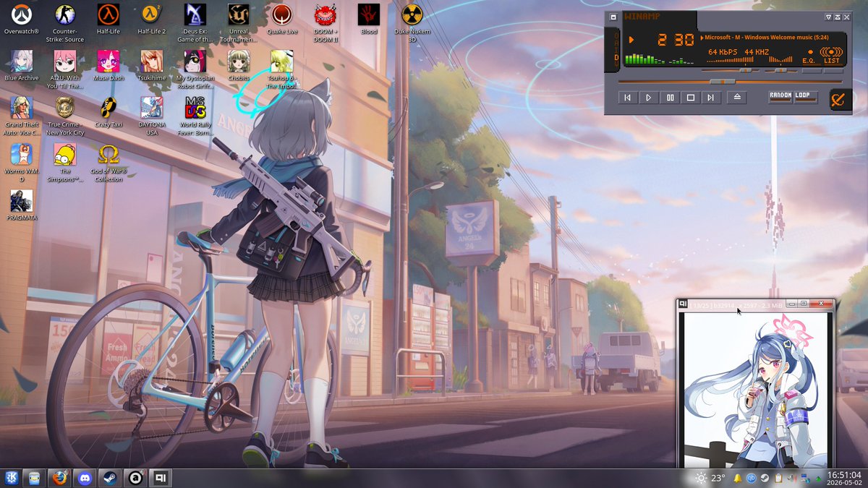Screen dimensions: 868x488
Task: Skip to previous track in Winamp
Action: [x=628, y=97]
